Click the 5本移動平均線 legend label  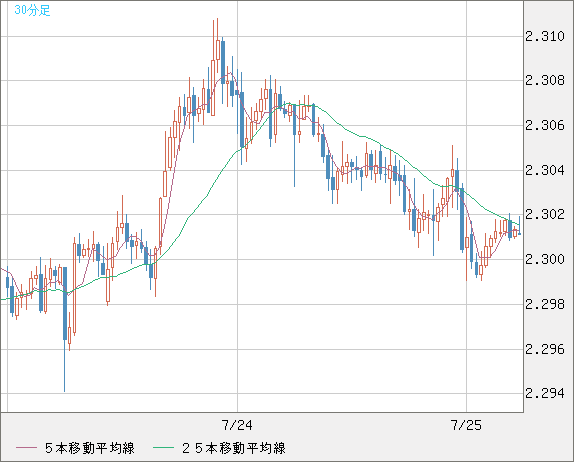point(90,448)
